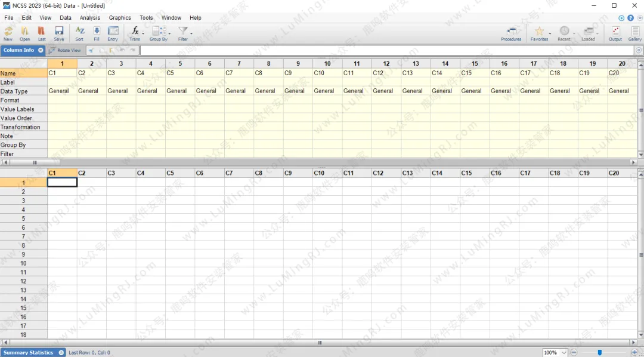
Task: Save the dataset using Save icon
Action: (59, 32)
